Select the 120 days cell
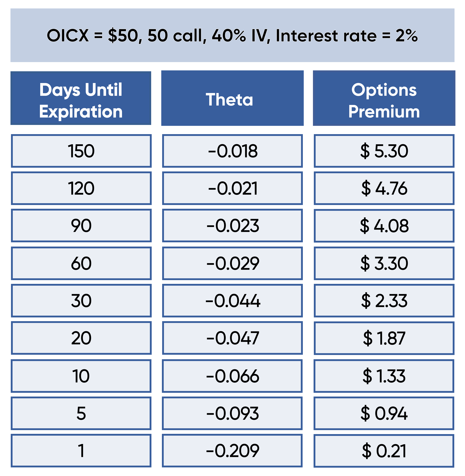 pos(81,188)
